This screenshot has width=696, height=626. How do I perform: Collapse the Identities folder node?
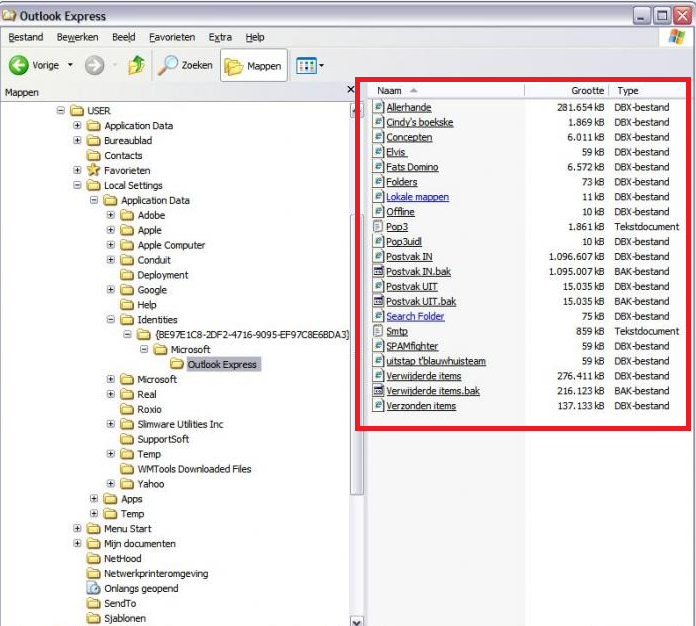[111, 319]
